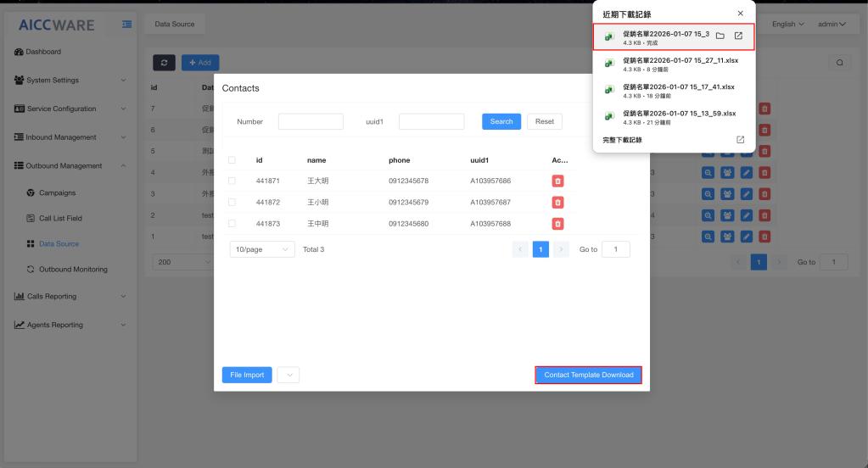This screenshot has width=868, height=468.
Task: Click file icon of 15_13_59.xlsx download
Action: click(609, 117)
